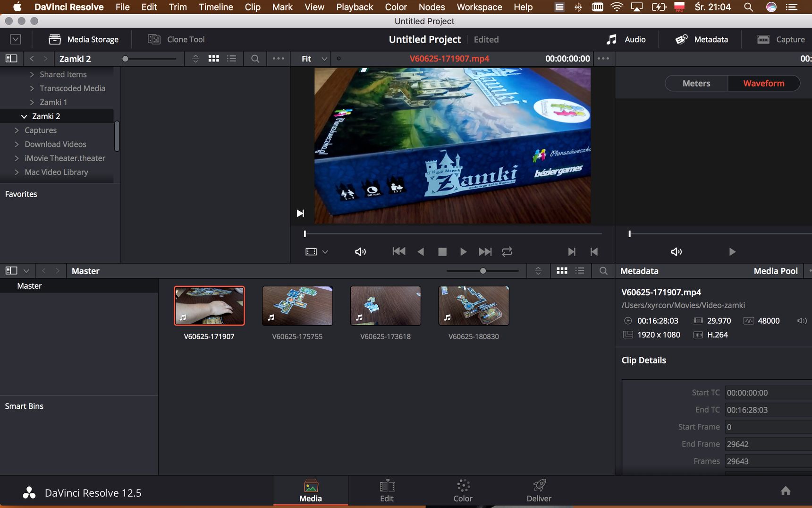Image resolution: width=812 pixels, height=508 pixels.
Task: Search in media storage browser
Action: (x=255, y=59)
